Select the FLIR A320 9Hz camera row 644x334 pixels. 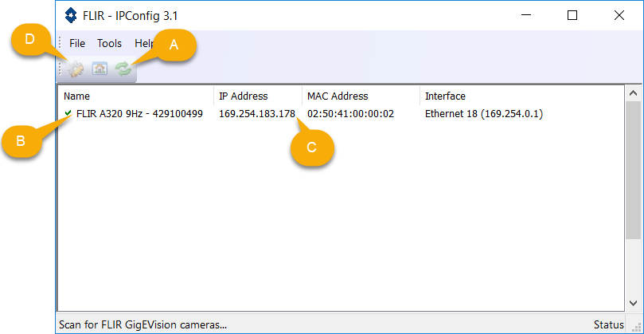139,114
